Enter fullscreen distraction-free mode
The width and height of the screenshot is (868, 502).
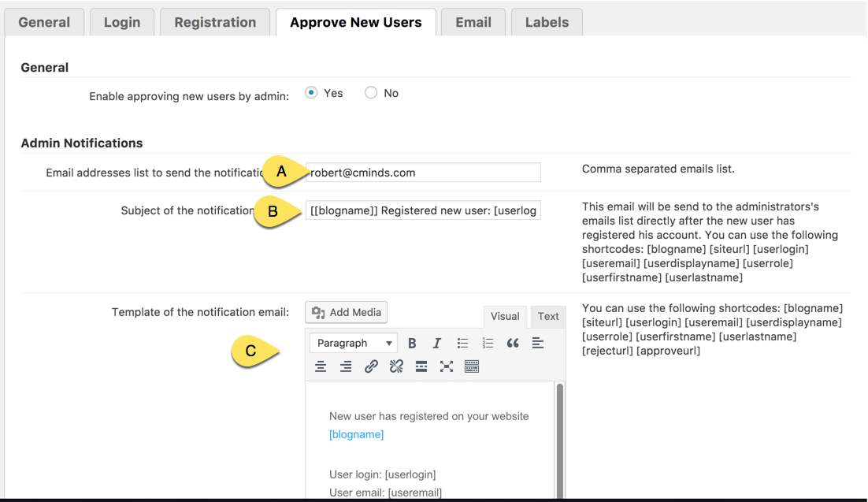tap(447, 366)
